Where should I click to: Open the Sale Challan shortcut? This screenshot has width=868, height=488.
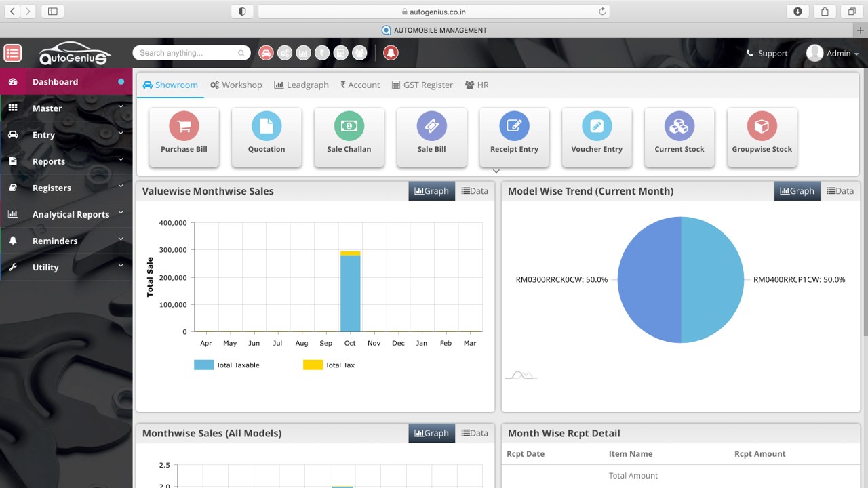click(349, 136)
